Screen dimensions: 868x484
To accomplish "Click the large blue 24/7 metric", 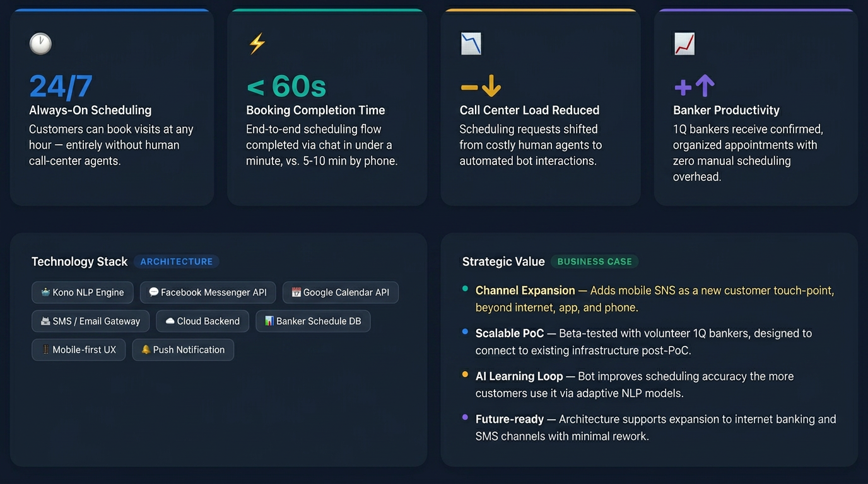I will coord(61,86).
